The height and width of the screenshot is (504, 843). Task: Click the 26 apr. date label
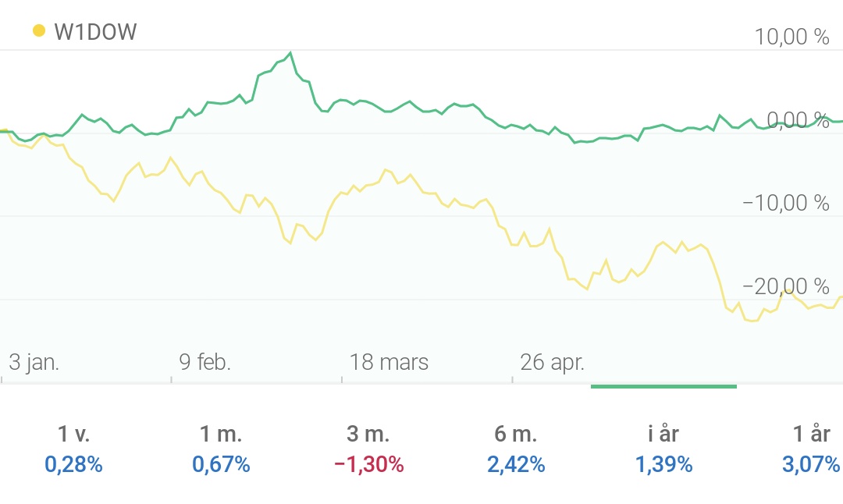coord(553,362)
